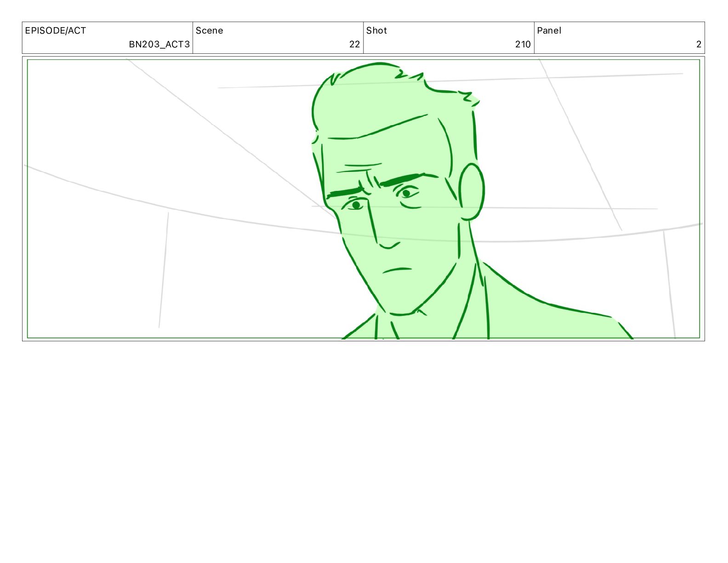The image size is (728, 563).
Task: Select the scene number 22
Action: [354, 44]
